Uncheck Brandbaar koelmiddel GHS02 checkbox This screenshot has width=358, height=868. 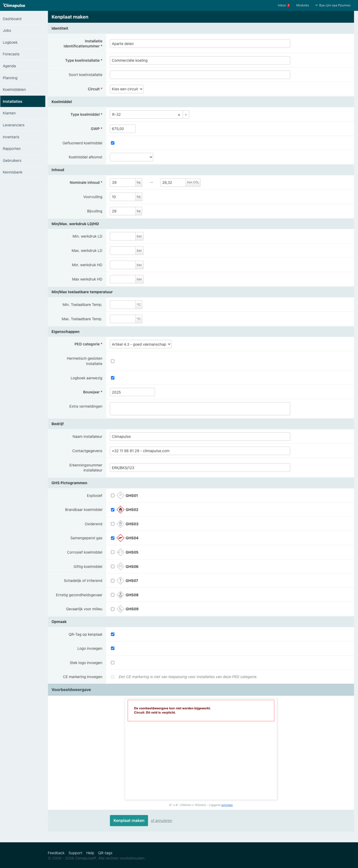pyautogui.click(x=113, y=510)
